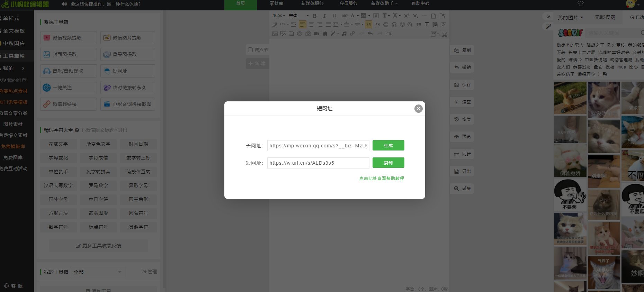Image resolution: width=644 pixels, height=292 pixels.
Task: Click the music note icon in toolbar
Action: tap(344, 34)
